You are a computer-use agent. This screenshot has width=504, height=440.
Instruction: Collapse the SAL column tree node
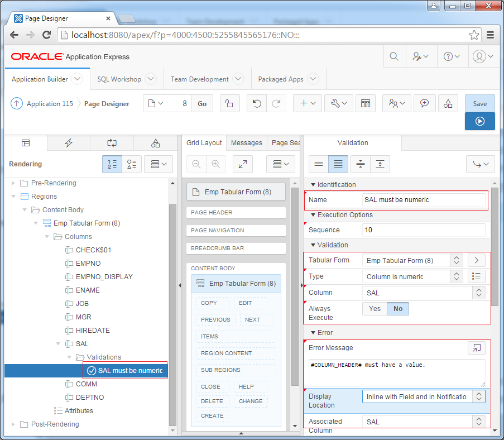point(58,344)
